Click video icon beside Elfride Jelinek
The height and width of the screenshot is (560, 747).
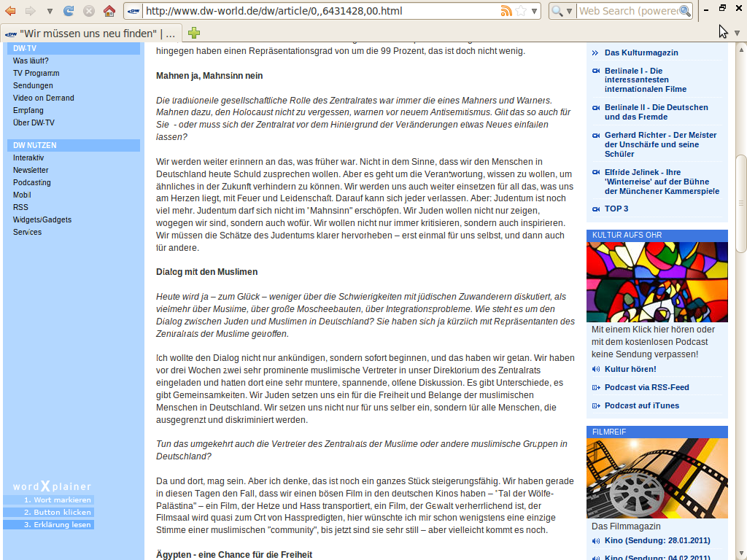(595, 172)
